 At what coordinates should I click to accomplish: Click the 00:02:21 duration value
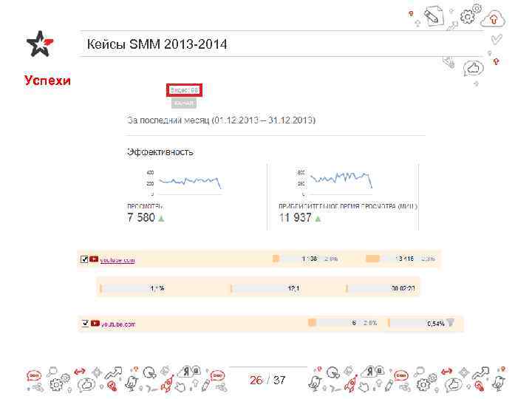[403, 288]
